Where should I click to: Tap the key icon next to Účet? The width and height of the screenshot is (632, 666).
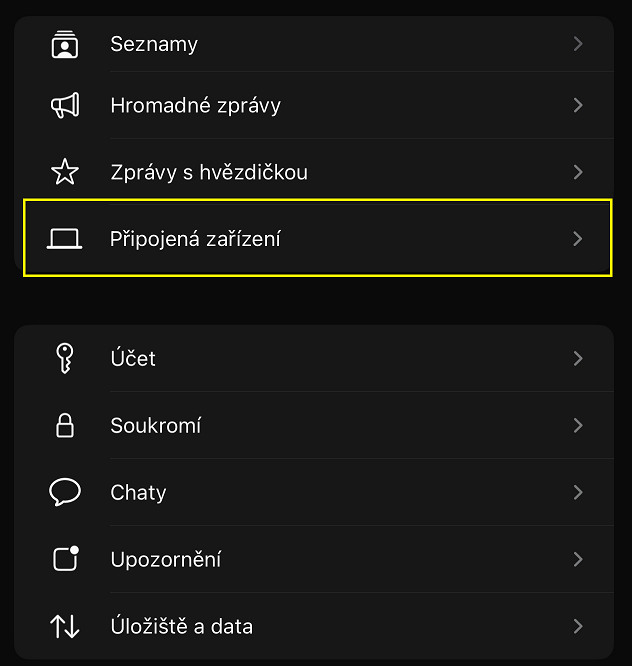point(65,358)
